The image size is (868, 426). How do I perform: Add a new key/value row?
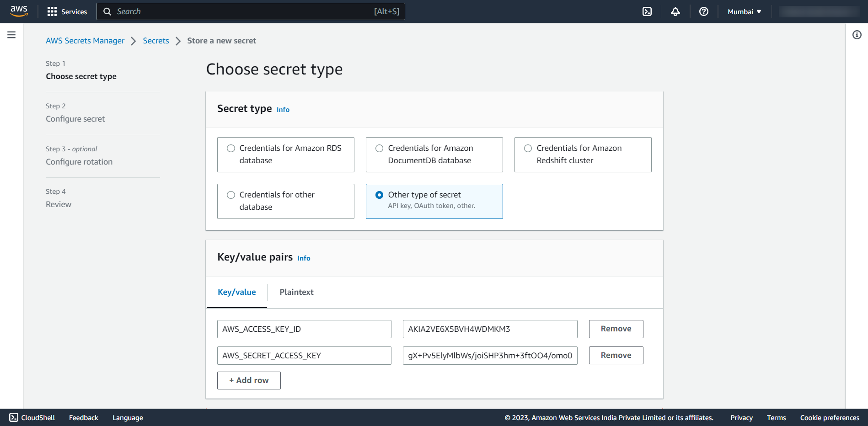coord(249,380)
